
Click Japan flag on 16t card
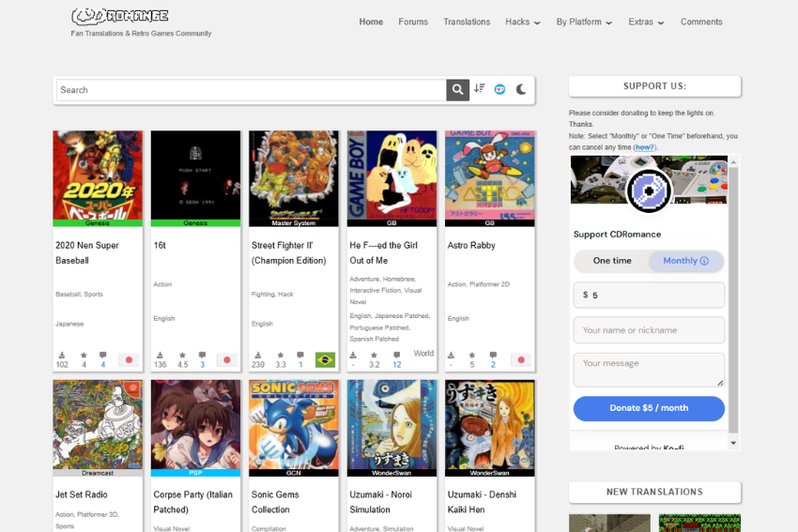(x=227, y=359)
